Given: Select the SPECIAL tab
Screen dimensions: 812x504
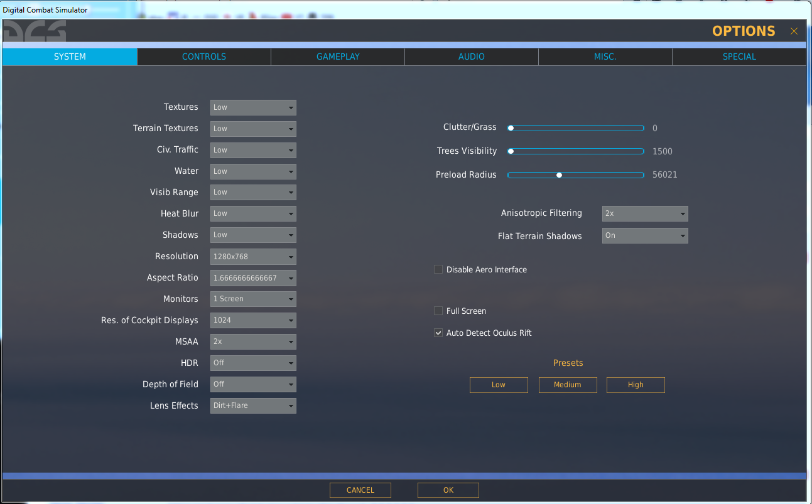Looking at the screenshot, I should tap(739, 56).
